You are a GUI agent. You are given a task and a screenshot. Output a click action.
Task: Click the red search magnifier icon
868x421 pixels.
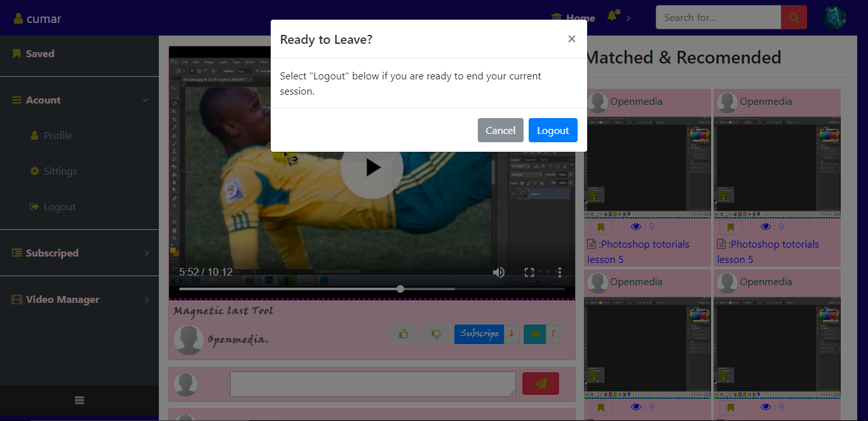pyautogui.click(x=794, y=17)
